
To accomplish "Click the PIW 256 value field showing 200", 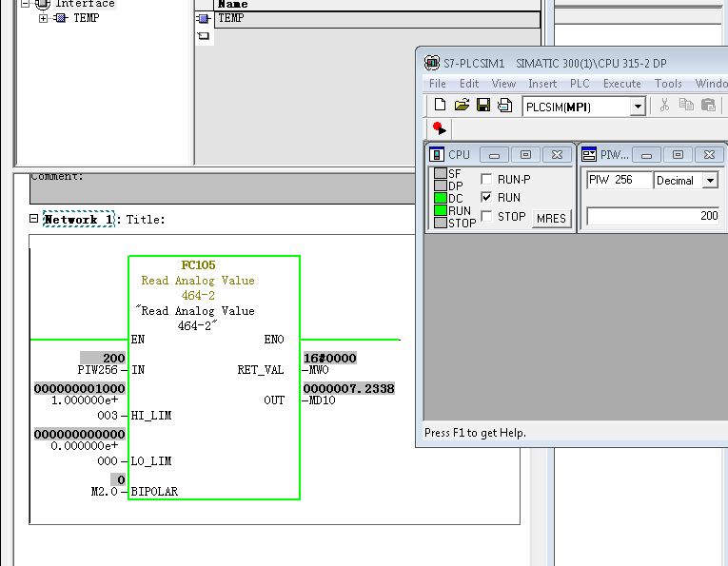I will pyautogui.click(x=653, y=216).
